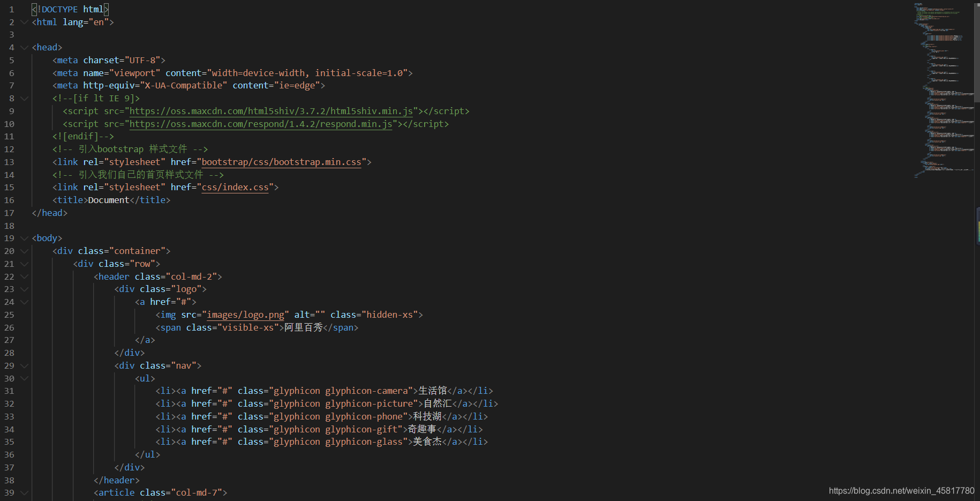
Task: Click the 科技湖 link text
Action: pyautogui.click(x=427, y=416)
